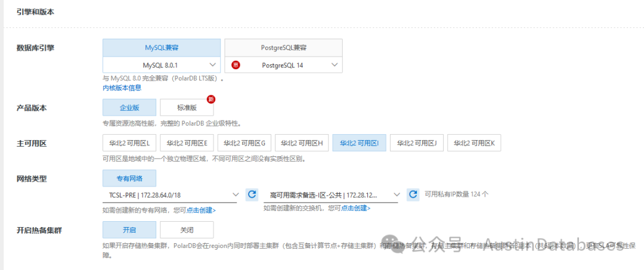
Task: Select zone 华北2 可用区K
Action: point(474,143)
